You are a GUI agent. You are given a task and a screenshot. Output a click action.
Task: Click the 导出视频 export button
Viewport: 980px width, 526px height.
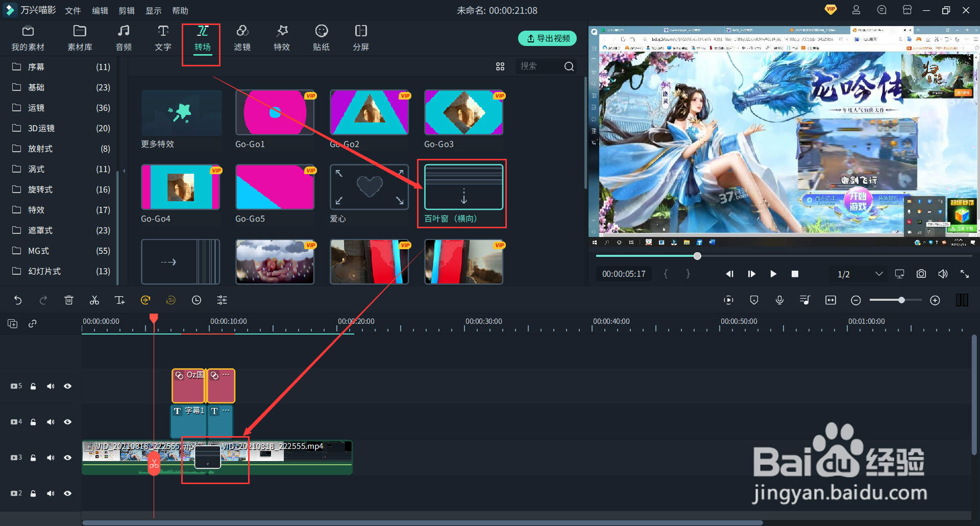coord(548,38)
